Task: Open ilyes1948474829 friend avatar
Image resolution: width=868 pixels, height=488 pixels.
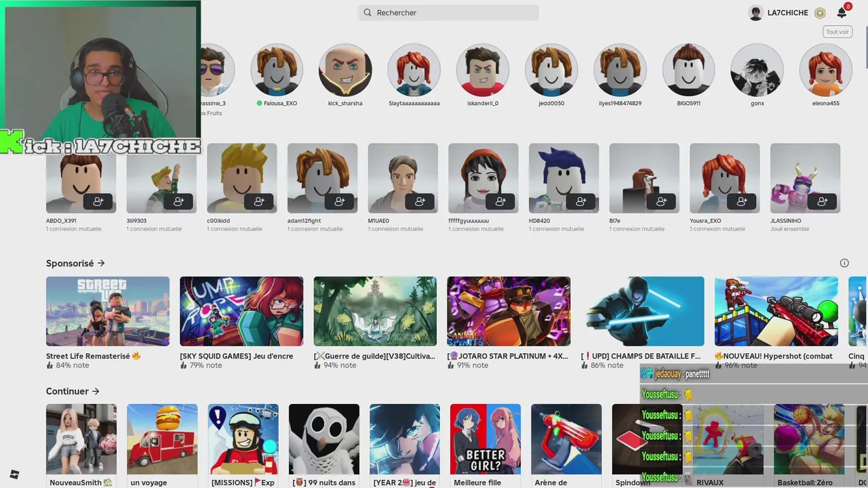Action: (620, 70)
